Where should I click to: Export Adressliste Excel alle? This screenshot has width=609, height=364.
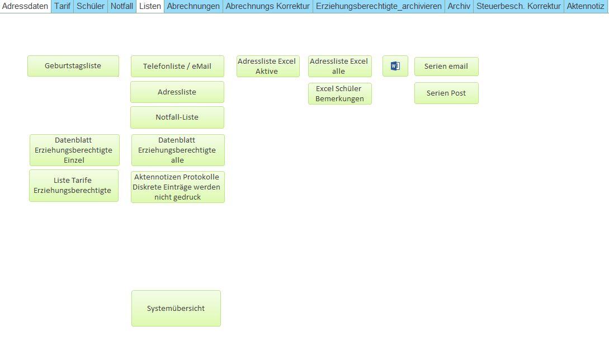(339, 66)
